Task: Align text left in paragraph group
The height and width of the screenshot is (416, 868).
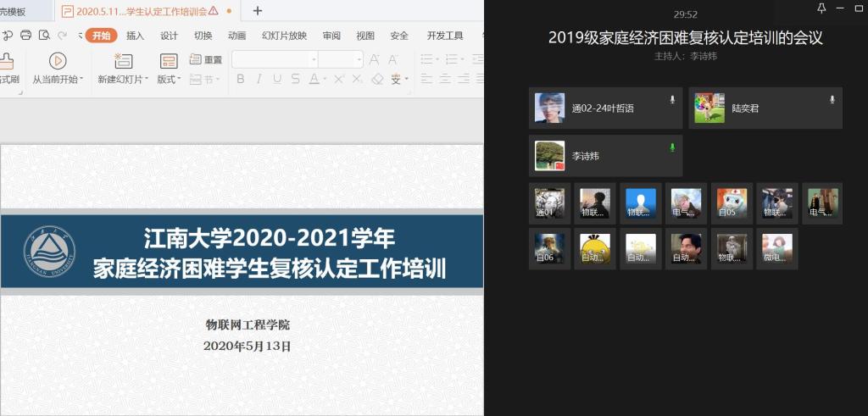Action: [426, 79]
